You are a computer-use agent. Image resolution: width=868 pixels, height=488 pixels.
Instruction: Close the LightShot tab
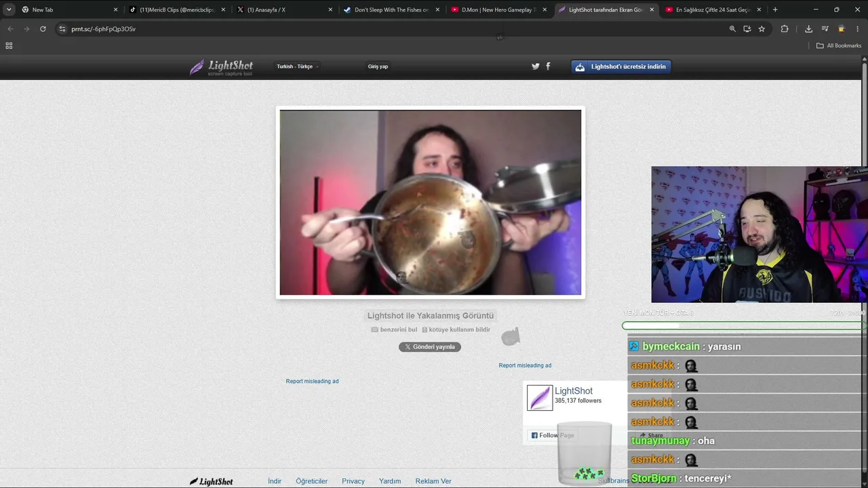click(x=652, y=9)
